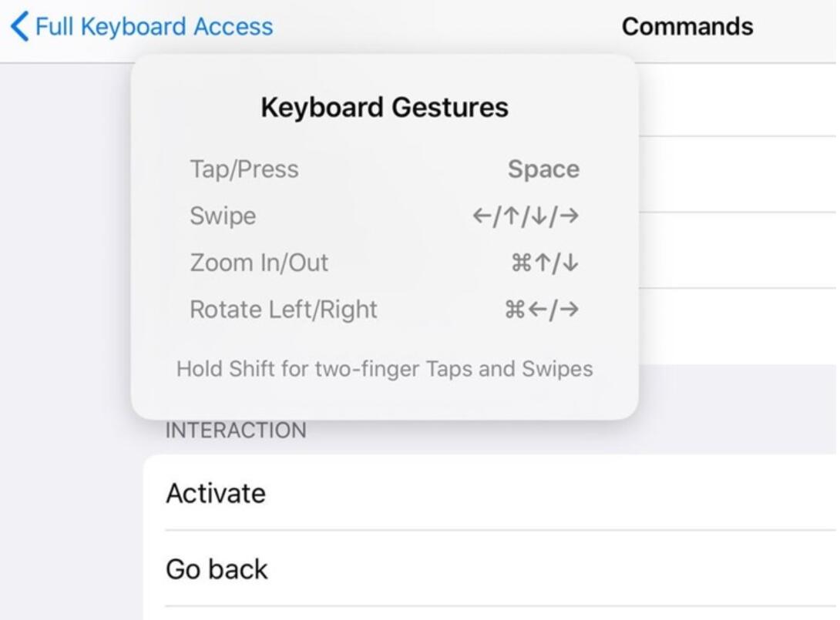This screenshot has width=840, height=620.
Task: Select the Swipe gesture row
Action: [x=223, y=216]
